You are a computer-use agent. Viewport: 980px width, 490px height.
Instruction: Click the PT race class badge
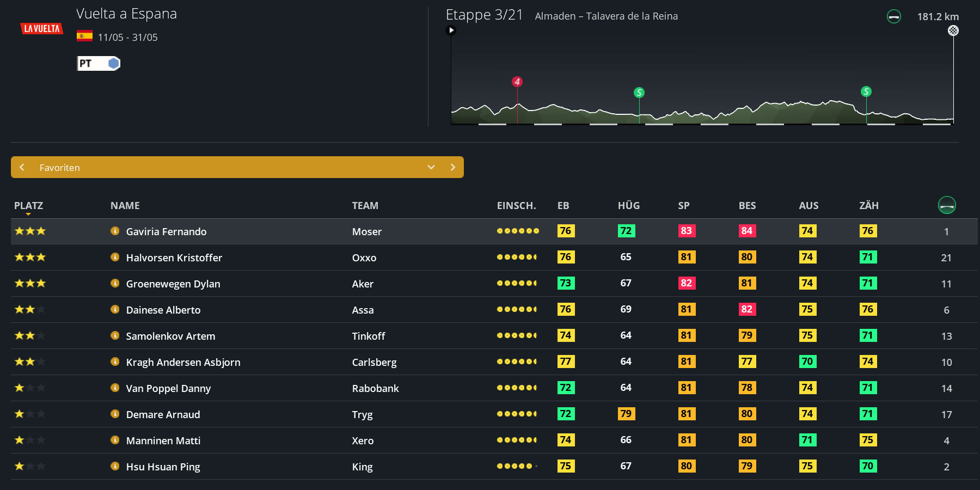pos(98,64)
